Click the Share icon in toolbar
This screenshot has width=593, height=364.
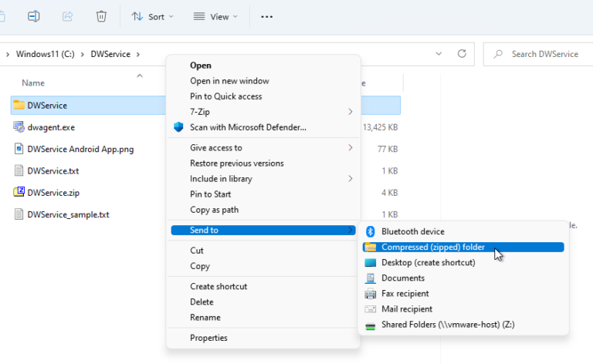coord(67,16)
